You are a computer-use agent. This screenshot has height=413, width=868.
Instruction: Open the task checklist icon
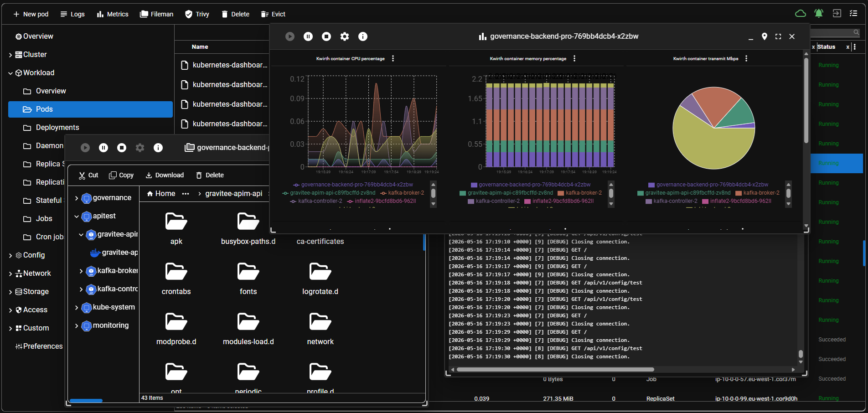[853, 14]
